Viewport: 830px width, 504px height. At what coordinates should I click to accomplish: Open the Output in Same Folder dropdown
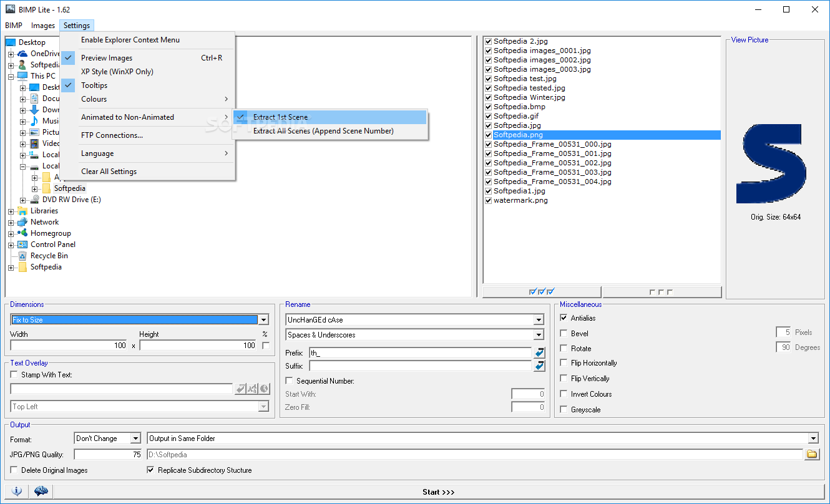[x=813, y=439]
